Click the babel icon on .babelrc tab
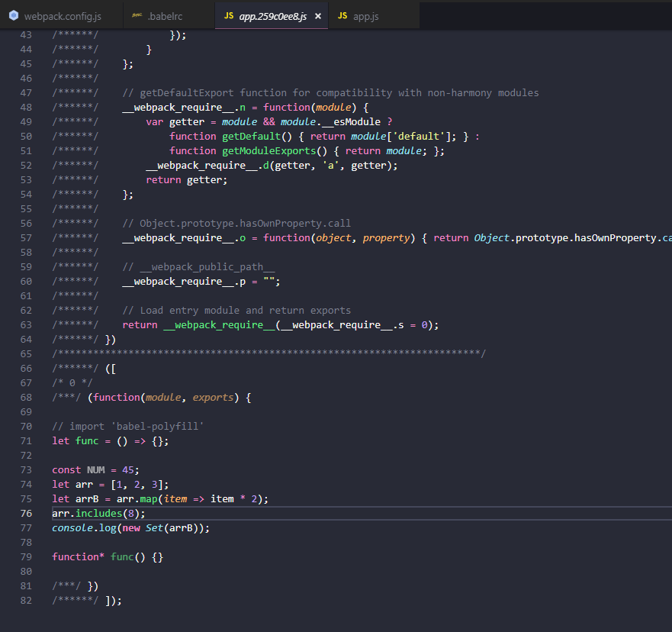Screen dimensions: 672x632 tap(137, 15)
